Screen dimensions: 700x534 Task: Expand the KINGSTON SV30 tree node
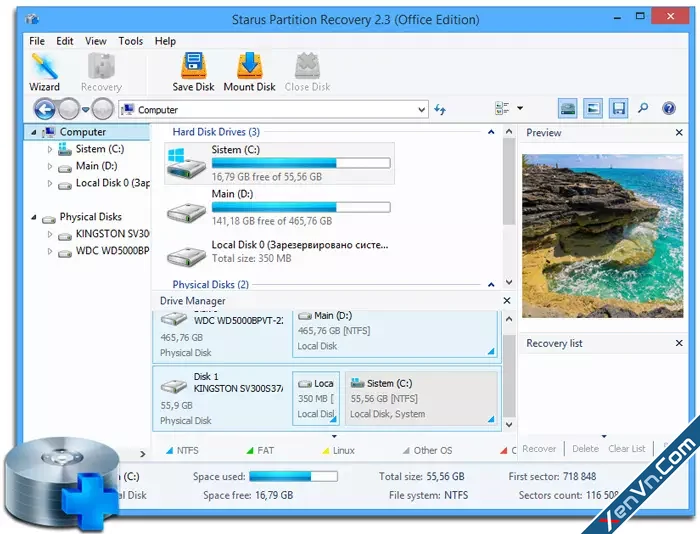click(x=50, y=234)
